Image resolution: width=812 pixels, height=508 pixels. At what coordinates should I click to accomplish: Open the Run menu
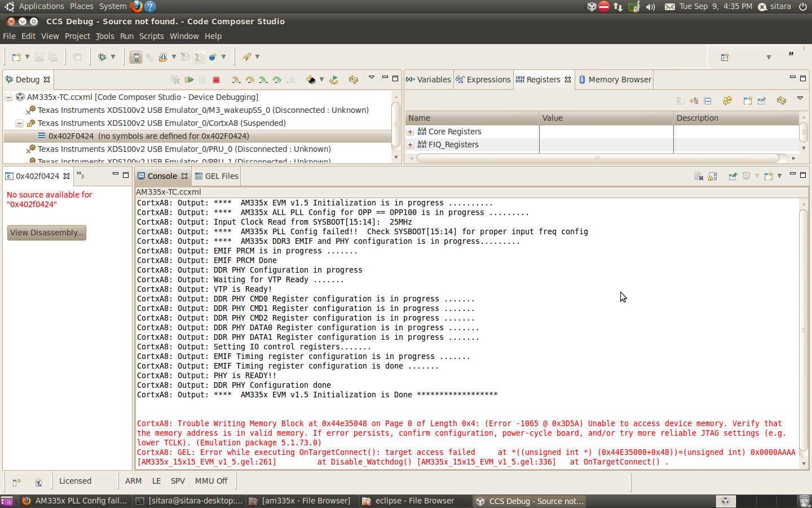tap(127, 36)
